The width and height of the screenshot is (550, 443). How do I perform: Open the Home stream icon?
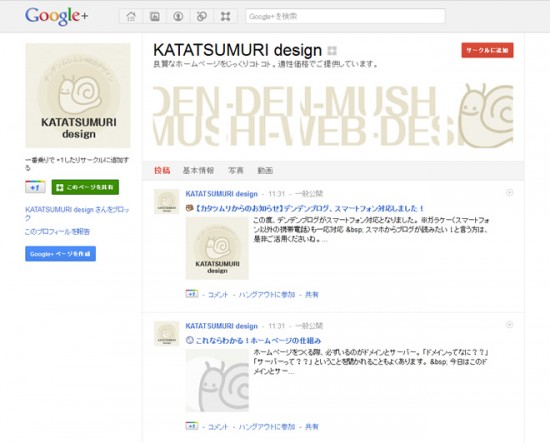pos(131,16)
